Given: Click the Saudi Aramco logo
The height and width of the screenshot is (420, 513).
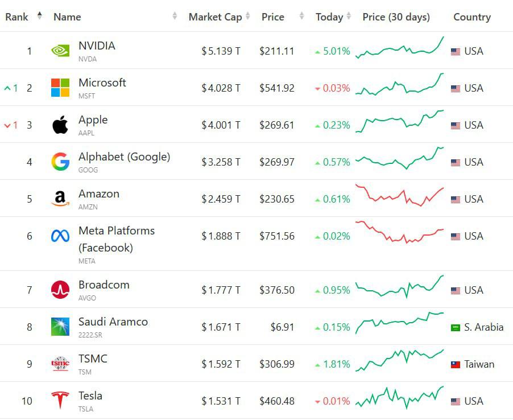Looking at the screenshot, I should tap(60, 327).
